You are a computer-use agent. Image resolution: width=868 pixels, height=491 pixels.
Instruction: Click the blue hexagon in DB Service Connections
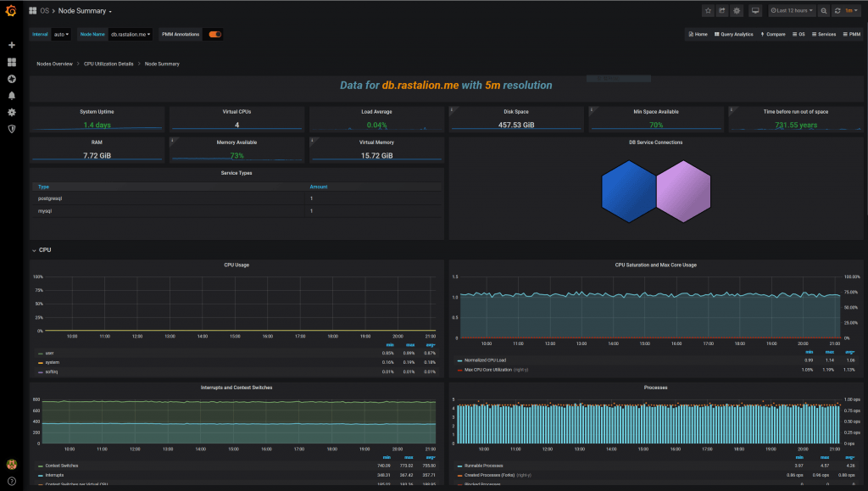pyautogui.click(x=628, y=192)
